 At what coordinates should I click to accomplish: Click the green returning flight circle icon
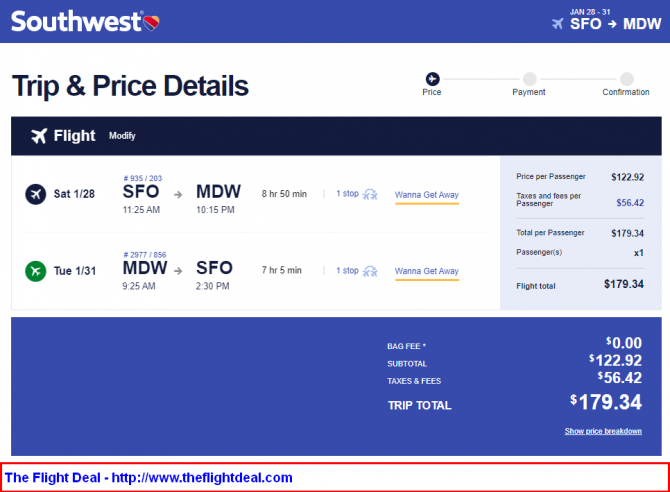(x=35, y=271)
